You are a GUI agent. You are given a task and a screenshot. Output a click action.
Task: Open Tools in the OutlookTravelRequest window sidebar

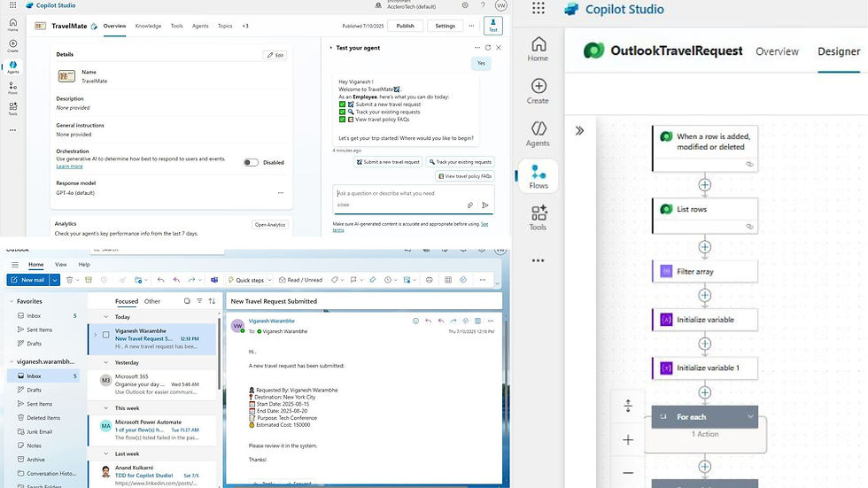[539, 218]
